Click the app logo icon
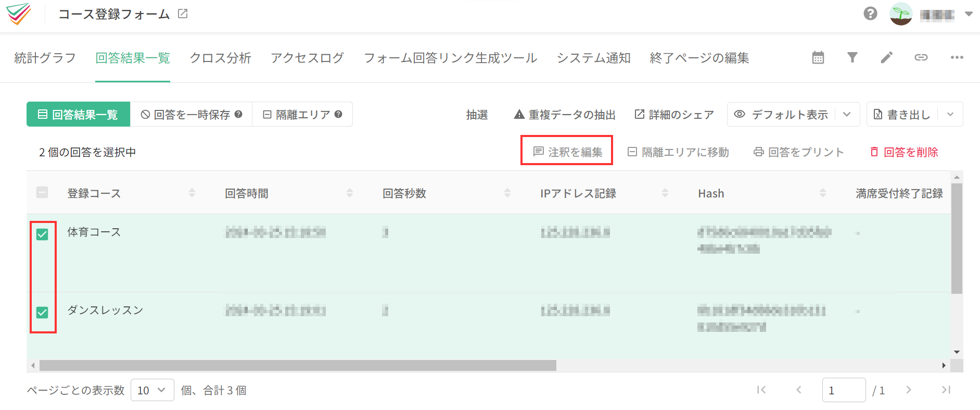This screenshot has width=980, height=410. click(x=19, y=14)
